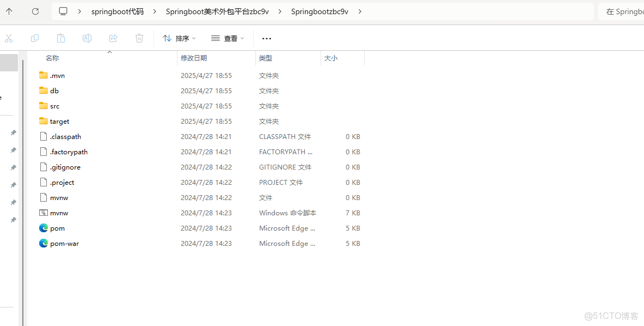Screen dimensions: 644x326
Task: Click Springboot美术外包平台zbc9v in the breadcrumb
Action: (217, 11)
